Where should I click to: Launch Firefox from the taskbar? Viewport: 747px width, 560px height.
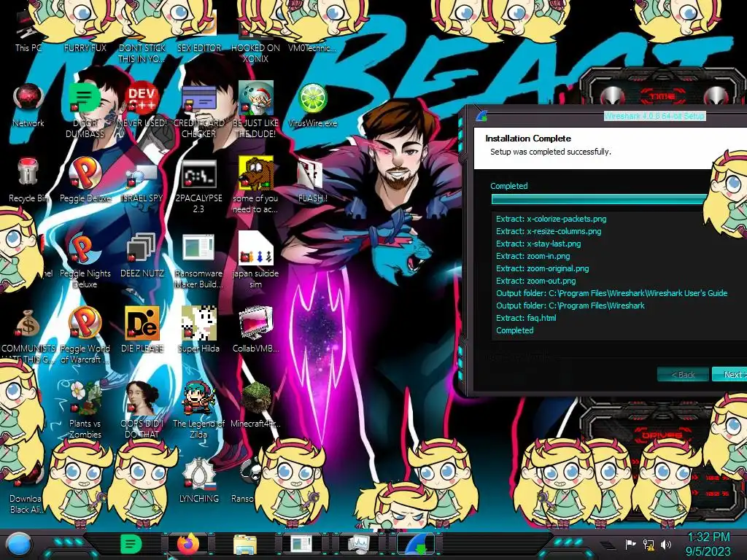(187, 544)
